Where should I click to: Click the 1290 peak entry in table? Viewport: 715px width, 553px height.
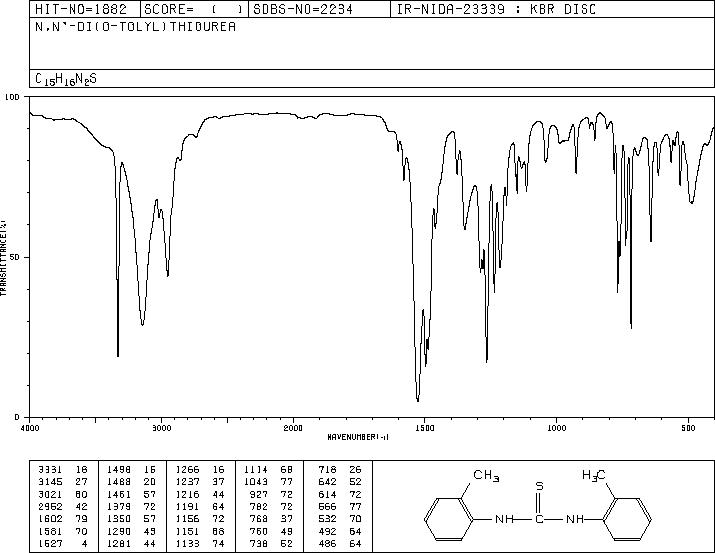click(x=131, y=532)
